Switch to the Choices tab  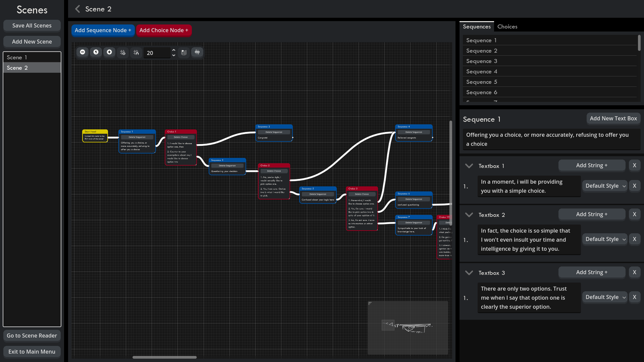[507, 26]
